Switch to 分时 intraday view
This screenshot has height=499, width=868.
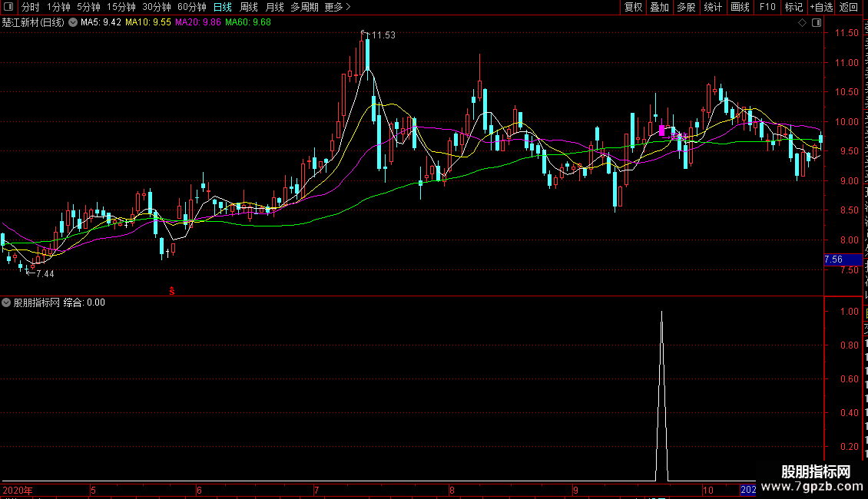(x=31, y=7)
